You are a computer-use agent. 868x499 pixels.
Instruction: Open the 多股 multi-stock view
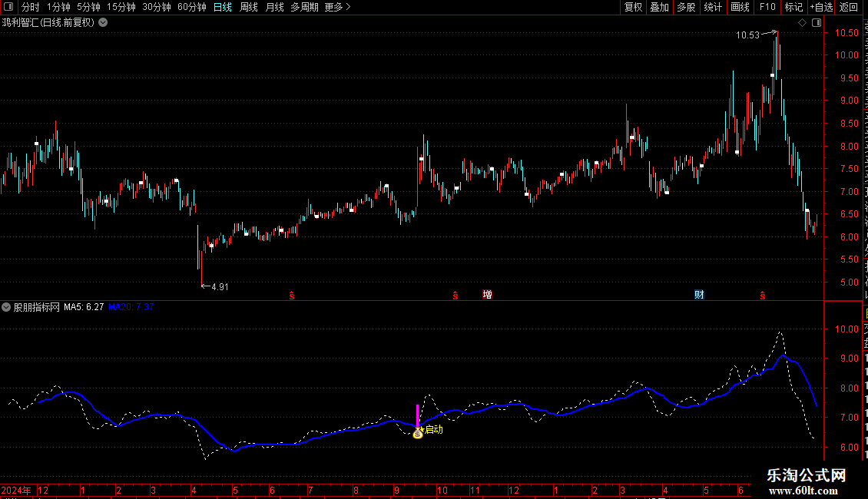tap(686, 7)
